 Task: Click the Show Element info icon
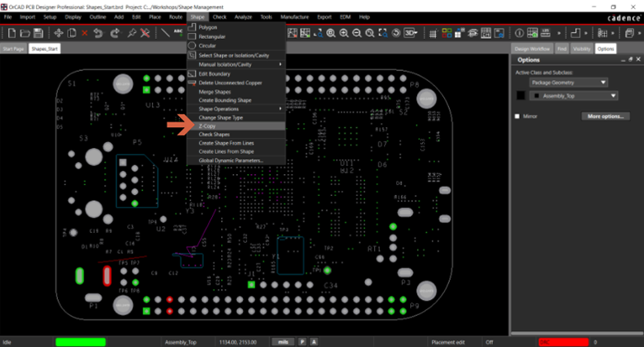pyautogui.click(x=519, y=33)
